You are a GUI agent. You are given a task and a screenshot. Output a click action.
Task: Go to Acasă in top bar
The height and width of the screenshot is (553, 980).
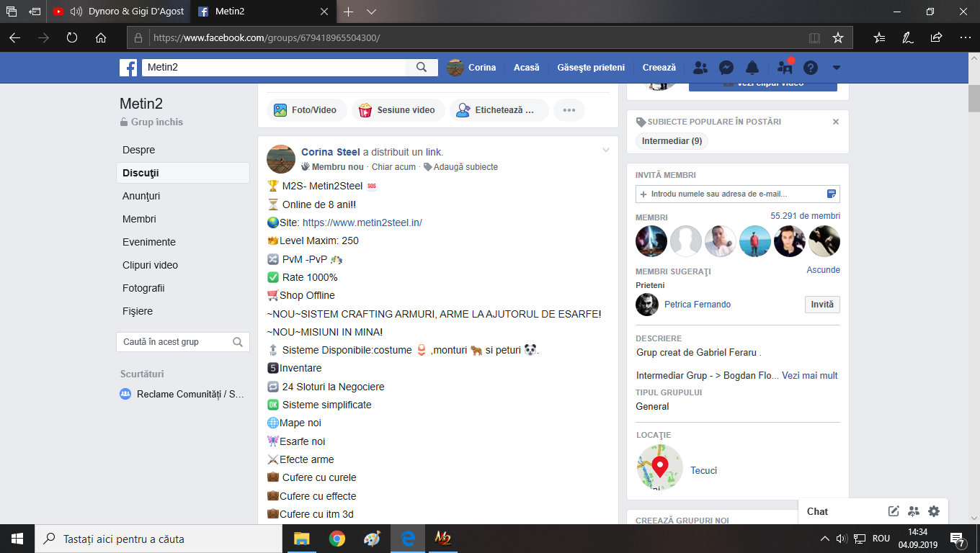point(526,68)
